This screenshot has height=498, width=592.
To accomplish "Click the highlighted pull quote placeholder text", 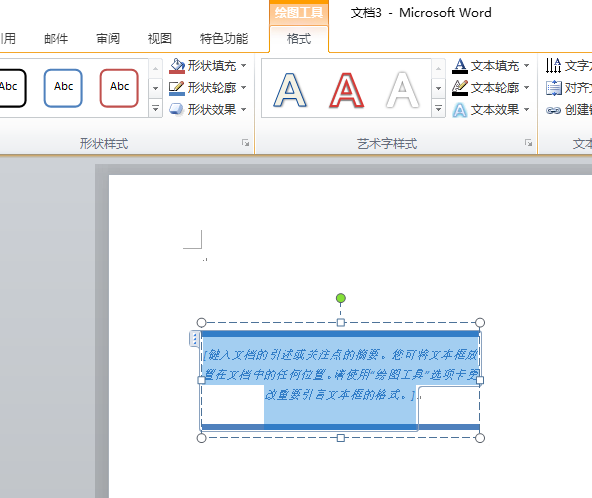I will [x=341, y=375].
